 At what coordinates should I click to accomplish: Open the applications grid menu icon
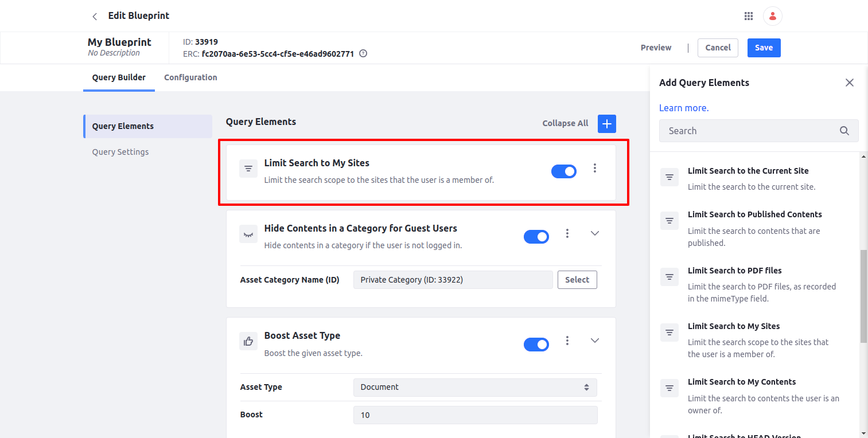(749, 16)
